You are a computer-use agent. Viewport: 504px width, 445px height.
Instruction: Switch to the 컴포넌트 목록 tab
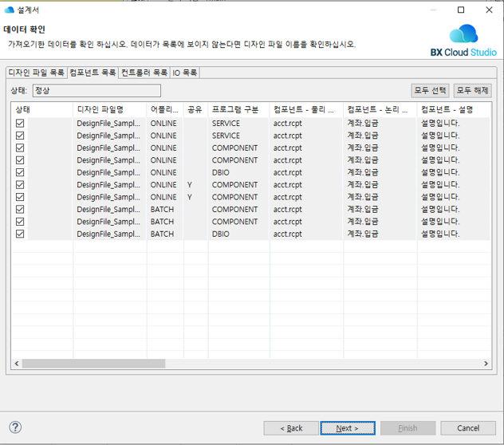(x=93, y=73)
